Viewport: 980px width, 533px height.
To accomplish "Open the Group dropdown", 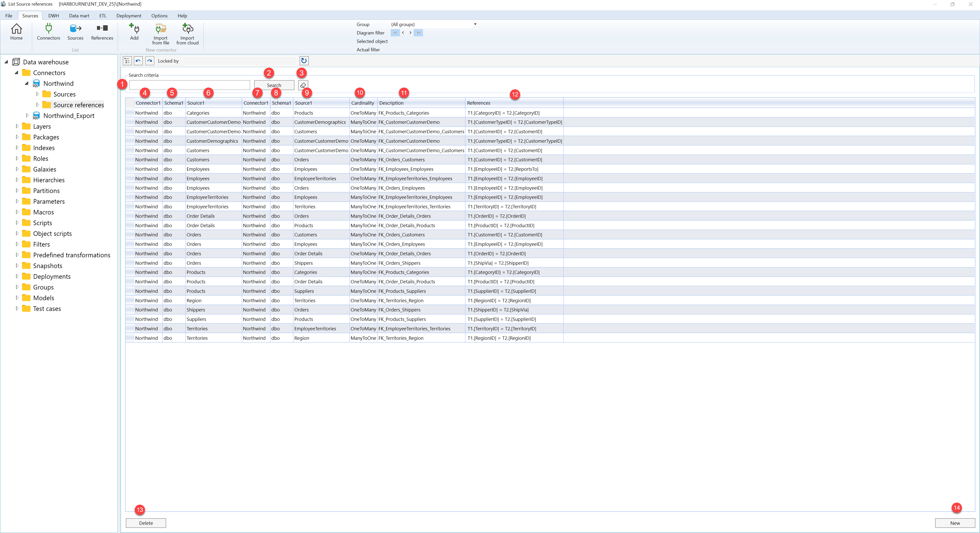I will [475, 24].
